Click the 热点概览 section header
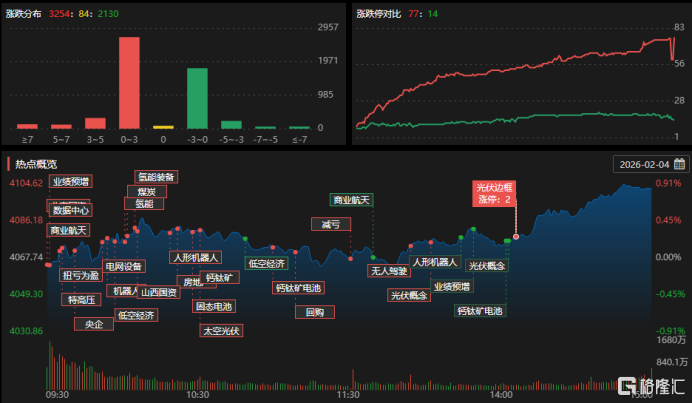The image size is (692, 403). click(x=36, y=164)
